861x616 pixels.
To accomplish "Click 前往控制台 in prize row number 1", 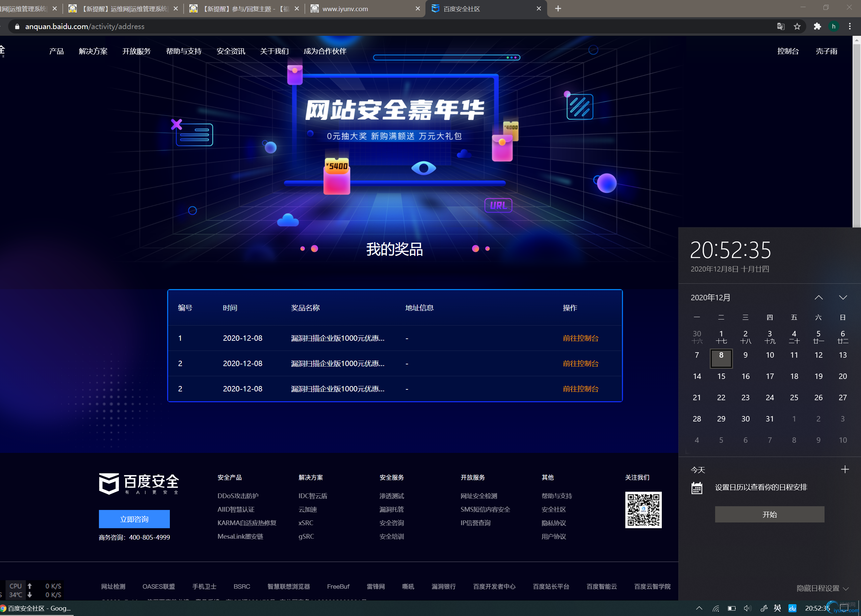I will pyautogui.click(x=580, y=338).
